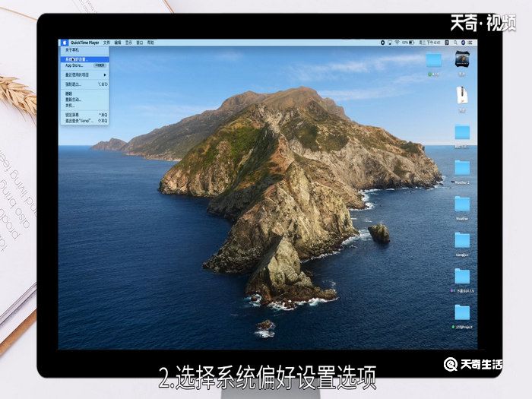
Task: Select the folder below the Weather folder
Action: 462,240
